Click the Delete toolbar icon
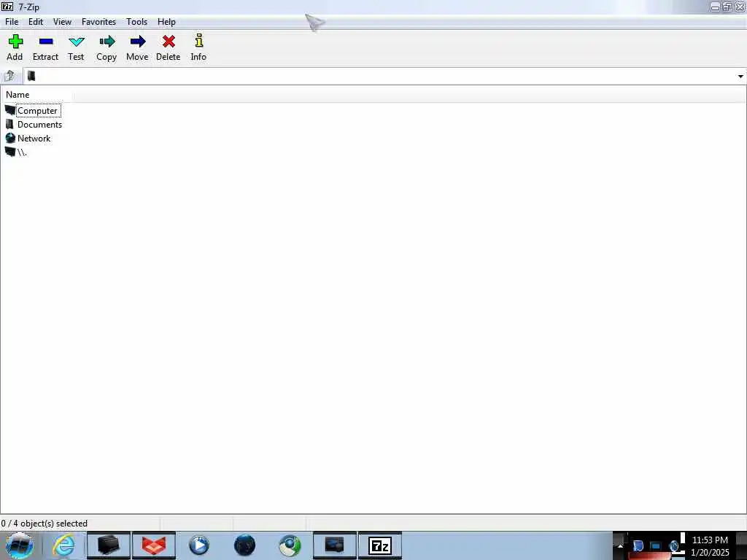Screen dimensions: 747x560 pos(169,42)
